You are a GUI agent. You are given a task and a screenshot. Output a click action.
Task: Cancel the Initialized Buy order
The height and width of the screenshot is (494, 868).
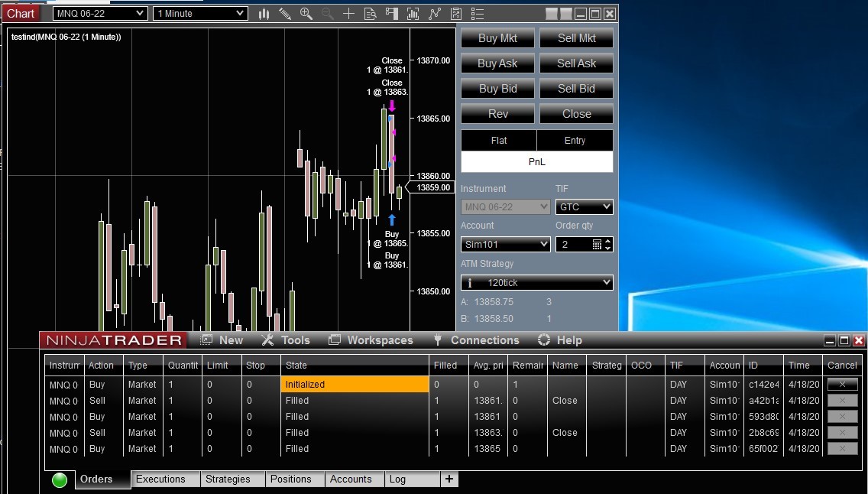click(x=842, y=384)
